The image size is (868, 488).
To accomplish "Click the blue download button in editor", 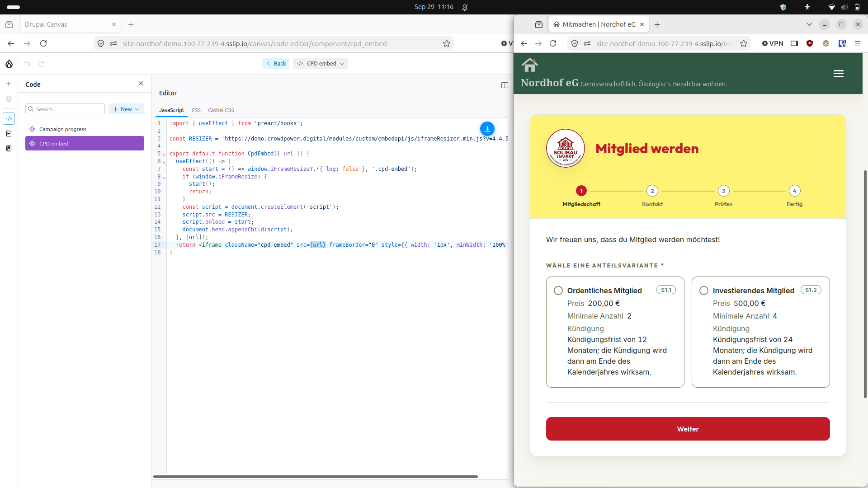I will point(487,129).
